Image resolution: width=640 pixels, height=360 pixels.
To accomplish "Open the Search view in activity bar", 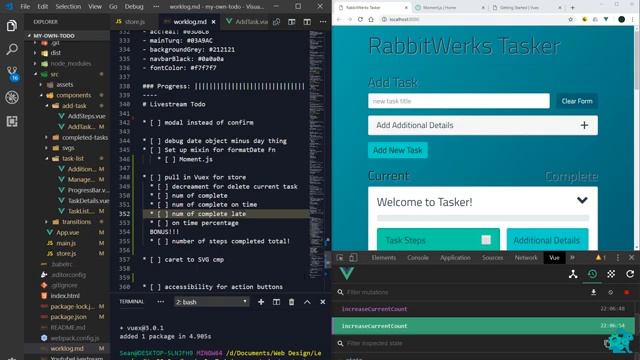I will (12, 49).
